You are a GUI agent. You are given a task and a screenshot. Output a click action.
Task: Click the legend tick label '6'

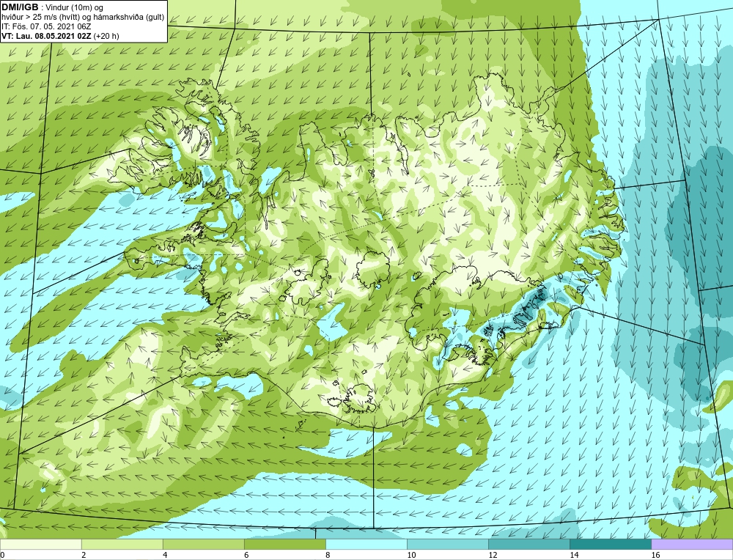point(246,555)
